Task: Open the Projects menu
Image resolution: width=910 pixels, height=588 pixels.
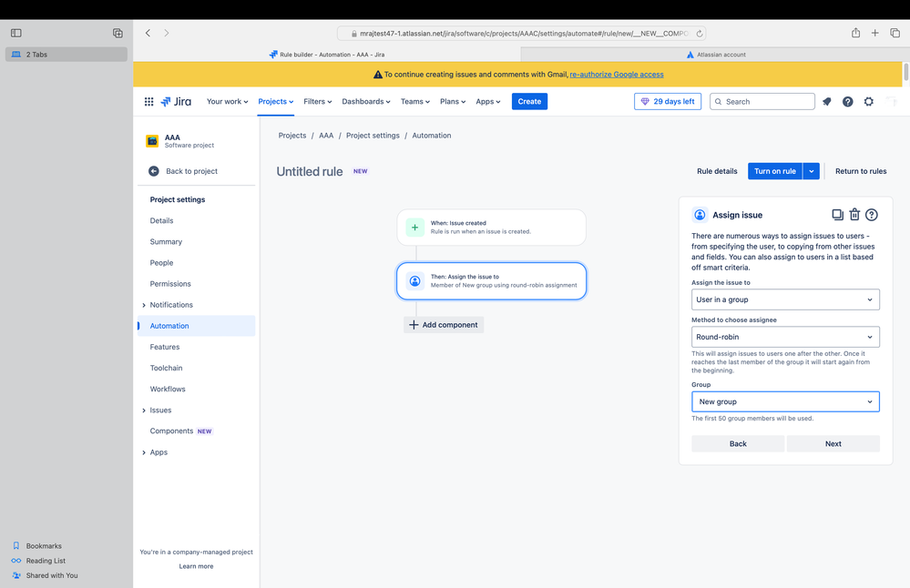Action: pyautogui.click(x=276, y=101)
